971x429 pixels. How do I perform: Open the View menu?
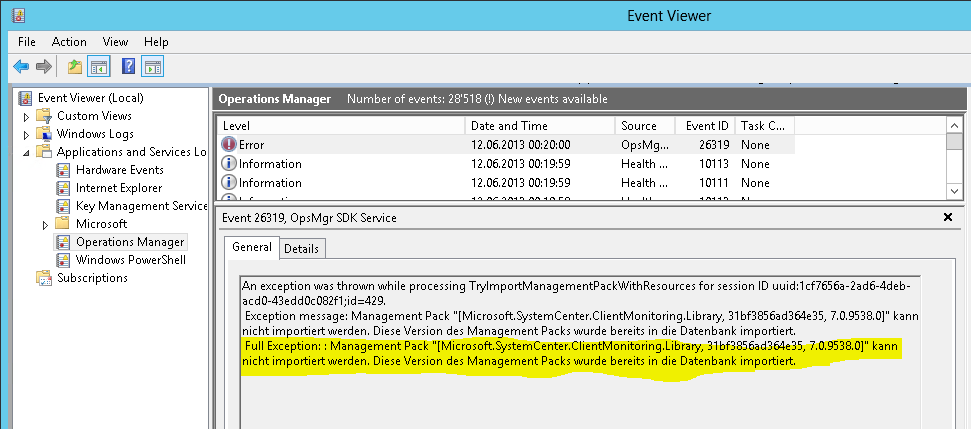115,42
